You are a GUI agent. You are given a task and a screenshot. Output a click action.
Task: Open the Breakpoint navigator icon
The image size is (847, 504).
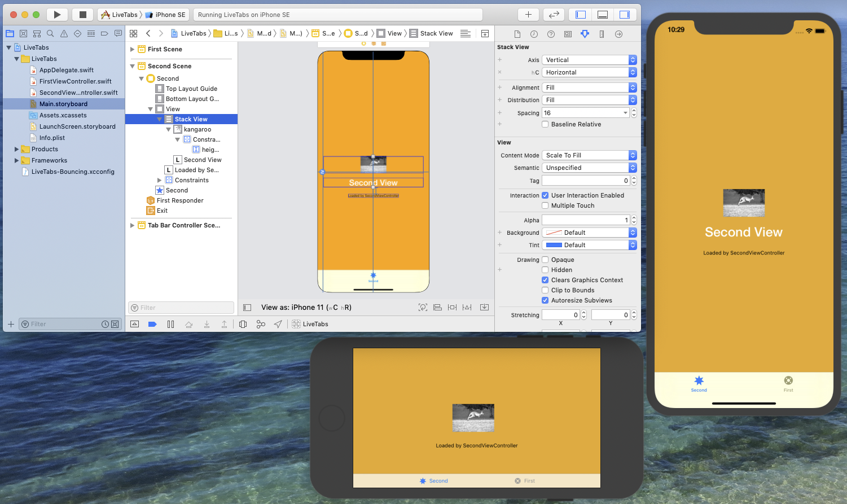104,33
